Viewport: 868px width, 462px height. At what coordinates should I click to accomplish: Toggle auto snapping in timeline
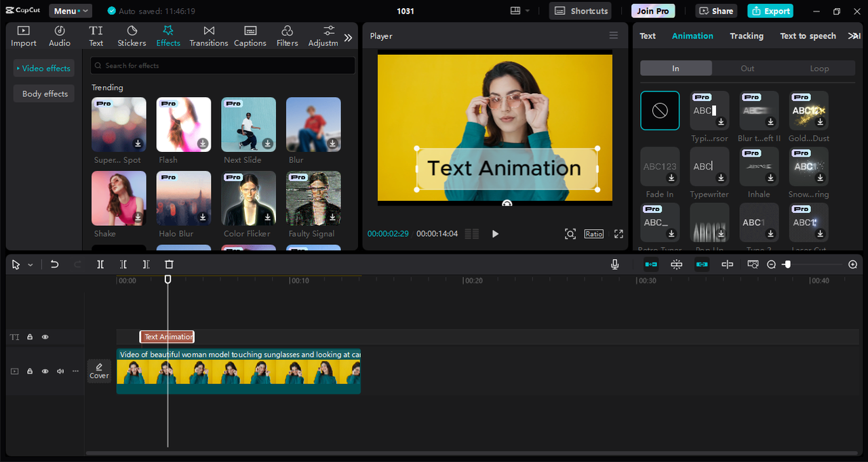[x=677, y=265]
